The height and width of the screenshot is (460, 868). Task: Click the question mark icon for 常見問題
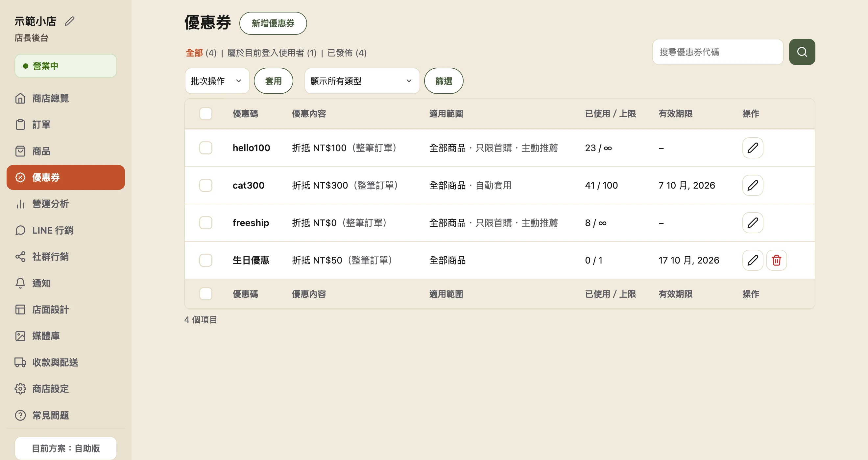tap(20, 415)
